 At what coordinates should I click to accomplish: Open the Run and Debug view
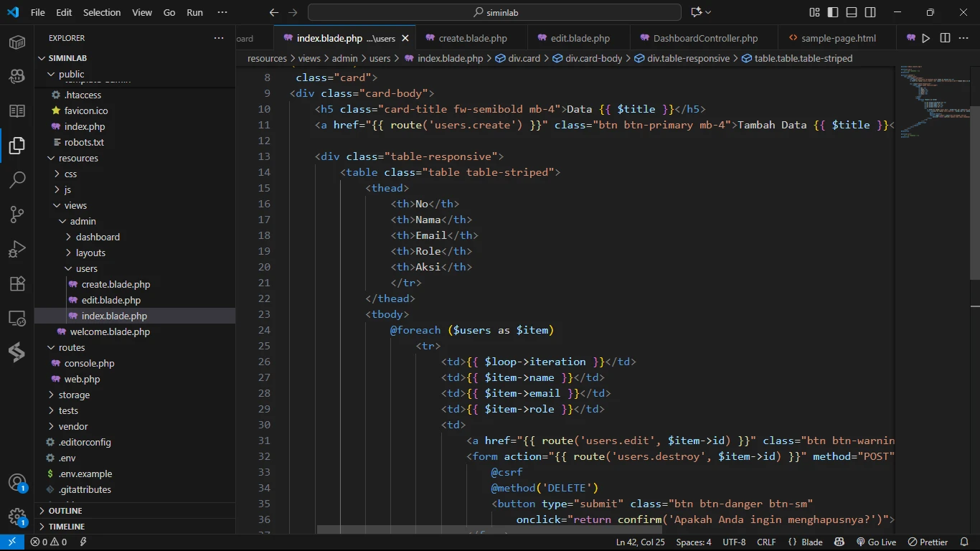point(17,249)
